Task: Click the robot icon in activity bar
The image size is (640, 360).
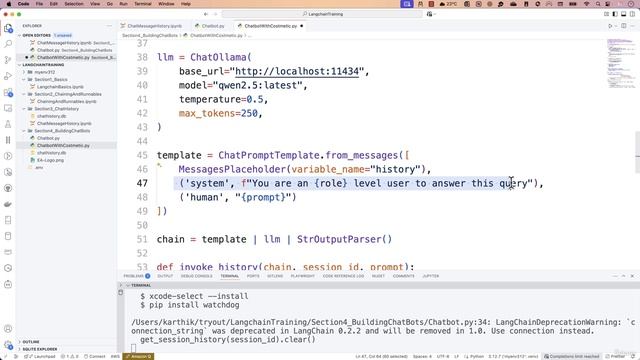Action: coord(8,284)
